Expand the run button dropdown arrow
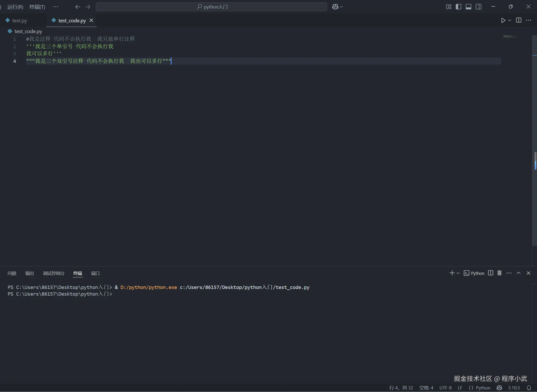 click(510, 21)
